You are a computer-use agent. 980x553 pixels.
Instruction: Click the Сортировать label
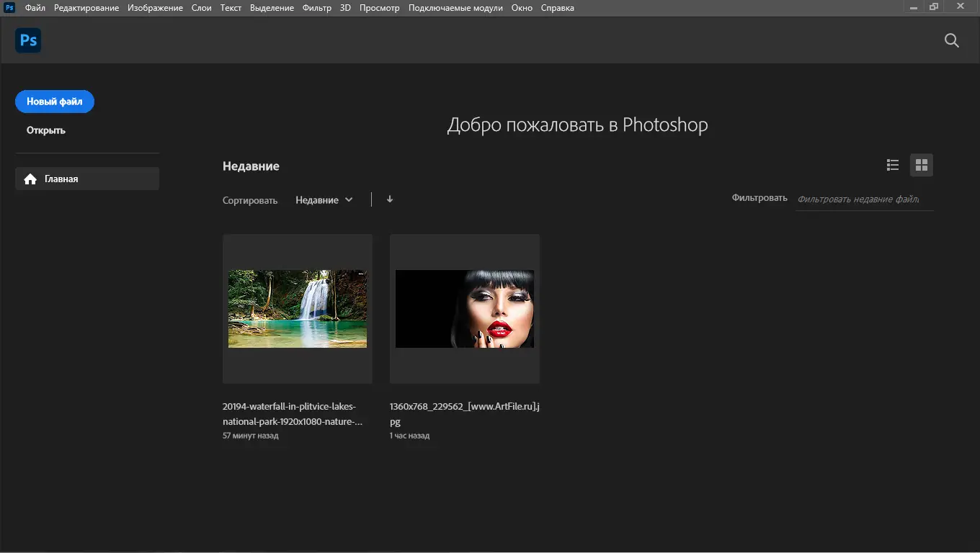click(250, 200)
